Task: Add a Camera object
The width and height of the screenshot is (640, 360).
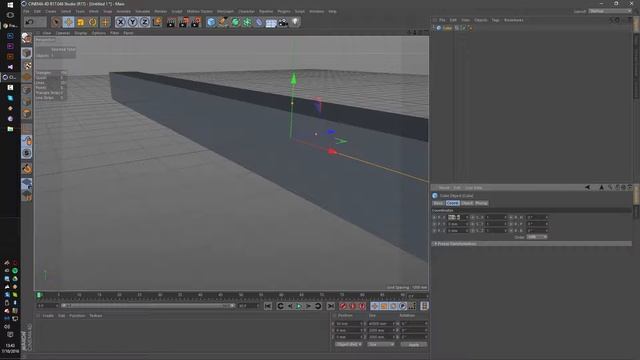Action: tap(283, 22)
